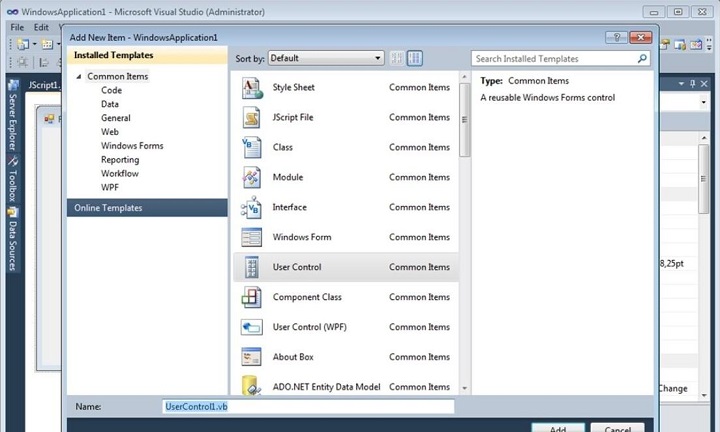The width and height of the screenshot is (720, 432).
Task: Select Workflow category in tree
Action: (x=120, y=174)
